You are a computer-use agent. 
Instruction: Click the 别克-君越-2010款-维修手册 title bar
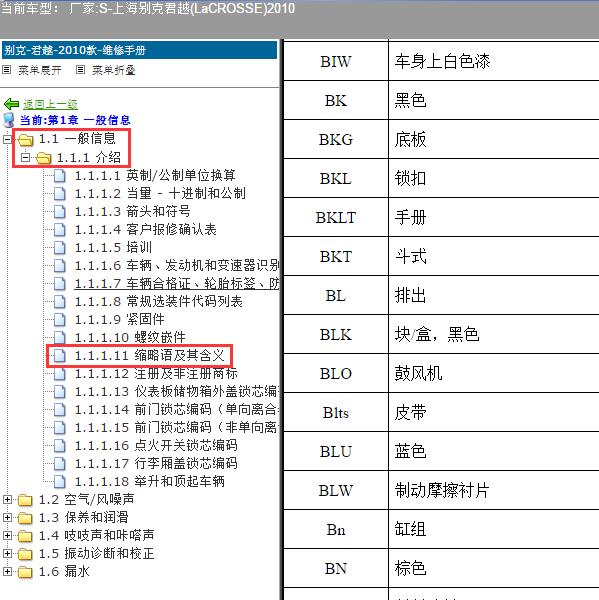point(139,50)
